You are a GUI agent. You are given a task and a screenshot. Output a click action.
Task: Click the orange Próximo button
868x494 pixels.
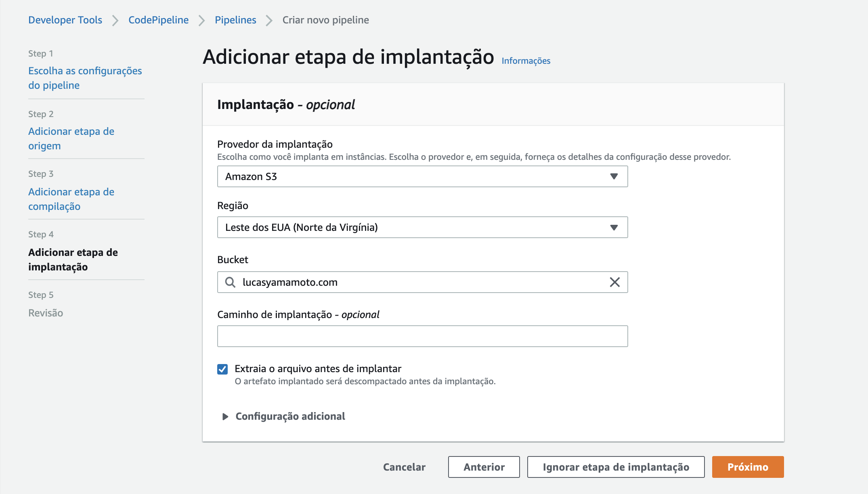tap(748, 467)
